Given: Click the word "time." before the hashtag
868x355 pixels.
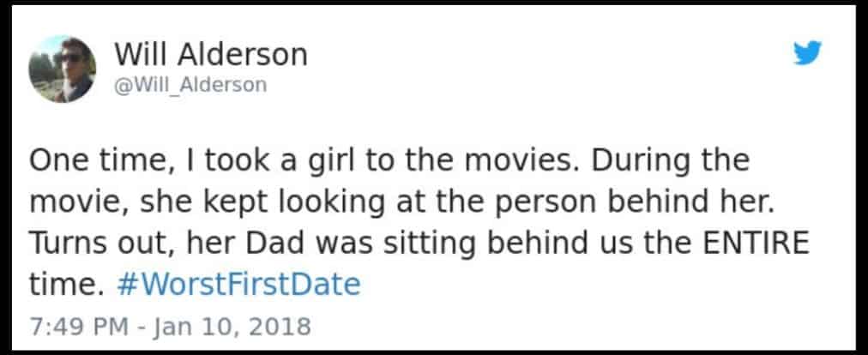Looking at the screenshot, I should (x=59, y=284).
